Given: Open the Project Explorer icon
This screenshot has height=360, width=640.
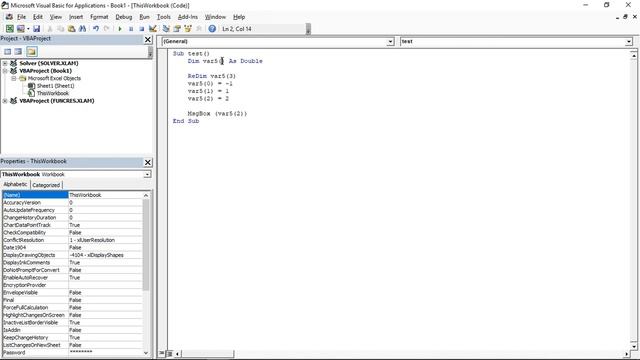Looking at the screenshot, I should (166, 29).
